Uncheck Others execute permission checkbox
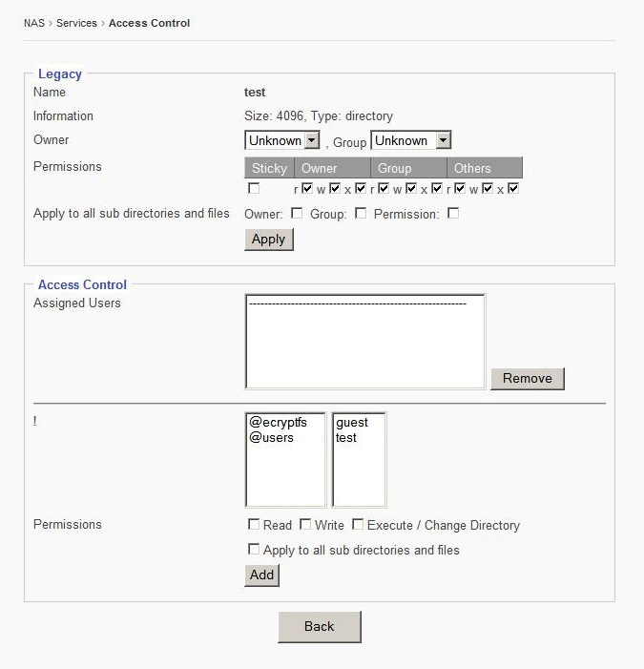The height and width of the screenshot is (669, 644). pyautogui.click(x=513, y=189)
